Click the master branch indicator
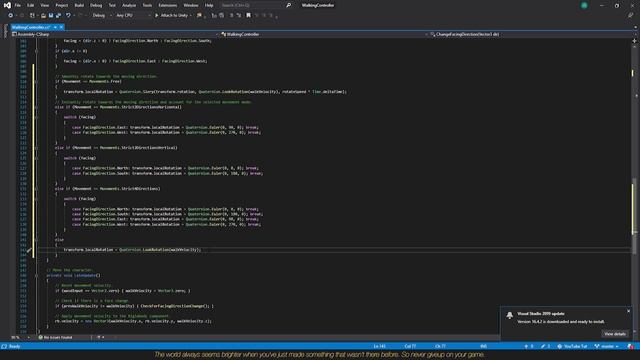 (x=606, y=346)
